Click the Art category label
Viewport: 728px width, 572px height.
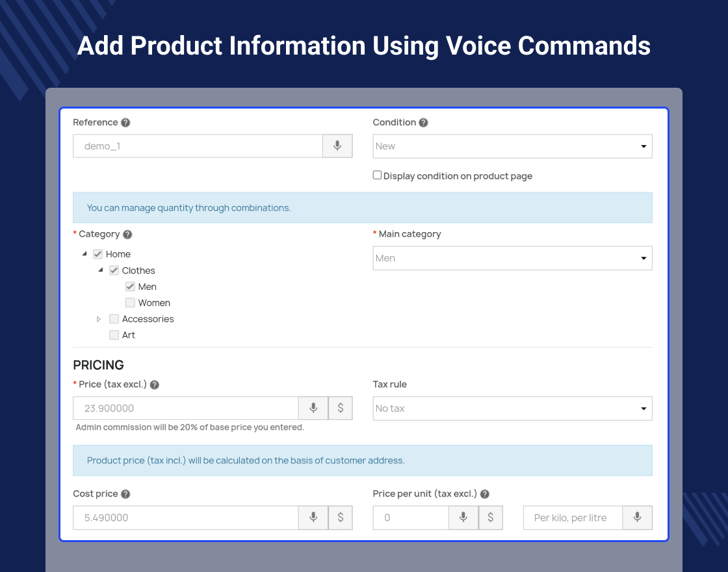[x=128, y=335]
